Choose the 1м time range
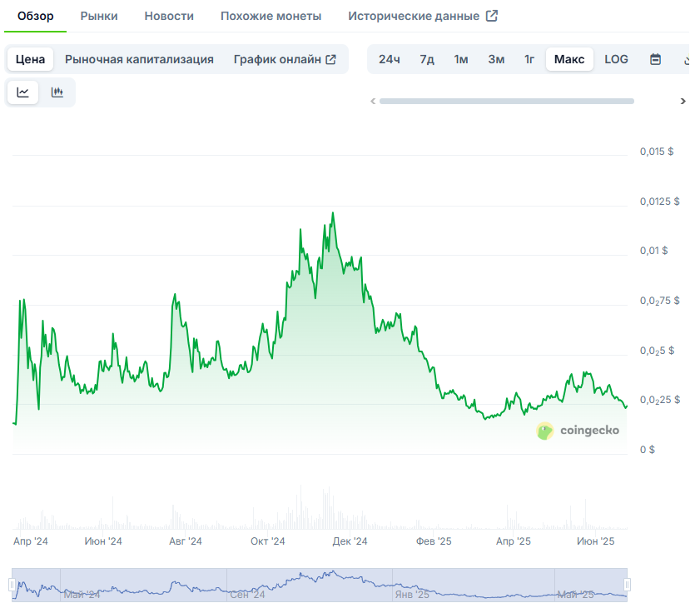Viewport: 700px width, 608px height. click(x=460, y=59)
